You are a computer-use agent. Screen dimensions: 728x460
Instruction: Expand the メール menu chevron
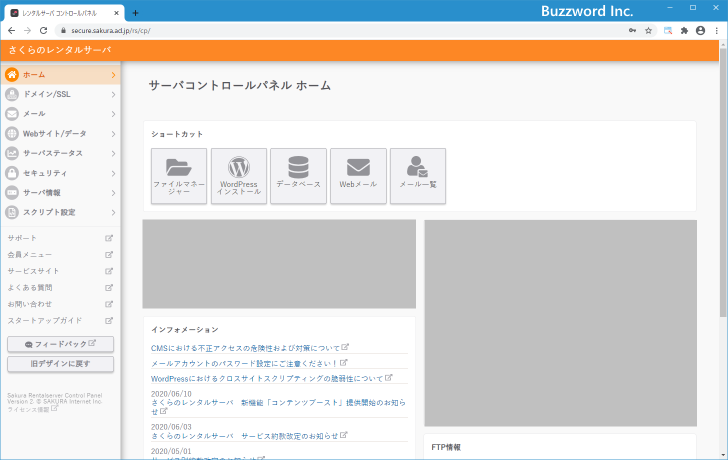point(113,114)
